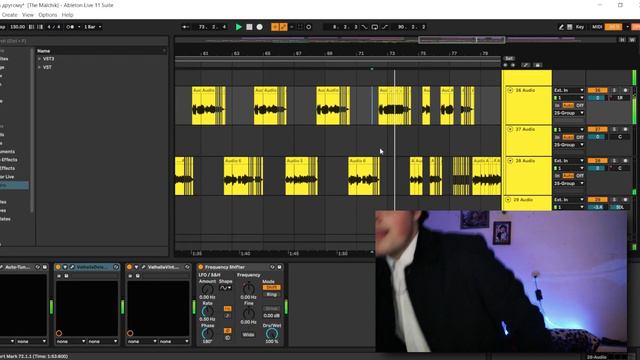Select Ring mode in Frequency Shifter
This screenshot has width=640, height=360.
[x=271, y=294]
